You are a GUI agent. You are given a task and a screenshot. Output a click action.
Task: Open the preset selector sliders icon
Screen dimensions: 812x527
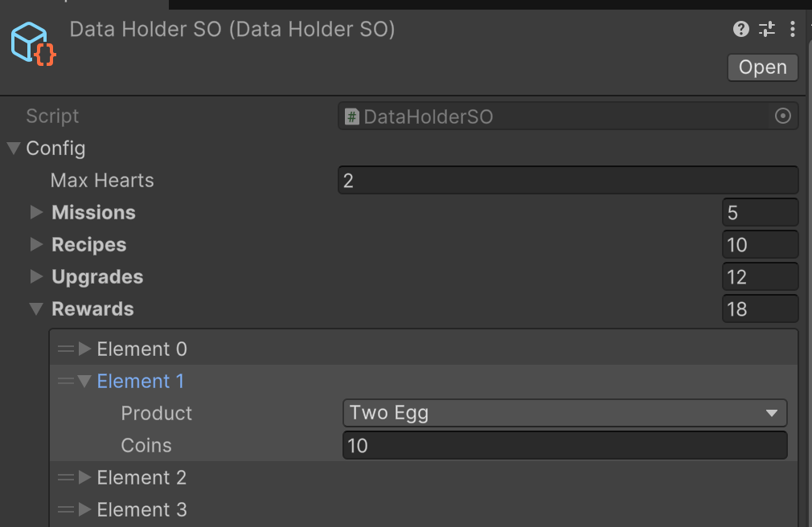point(767,29)
